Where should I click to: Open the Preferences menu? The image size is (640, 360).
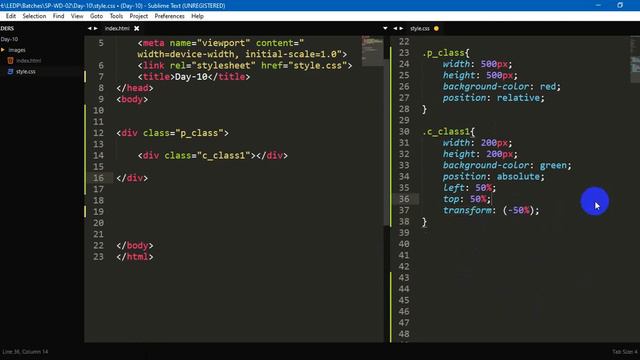coord(169,16)
